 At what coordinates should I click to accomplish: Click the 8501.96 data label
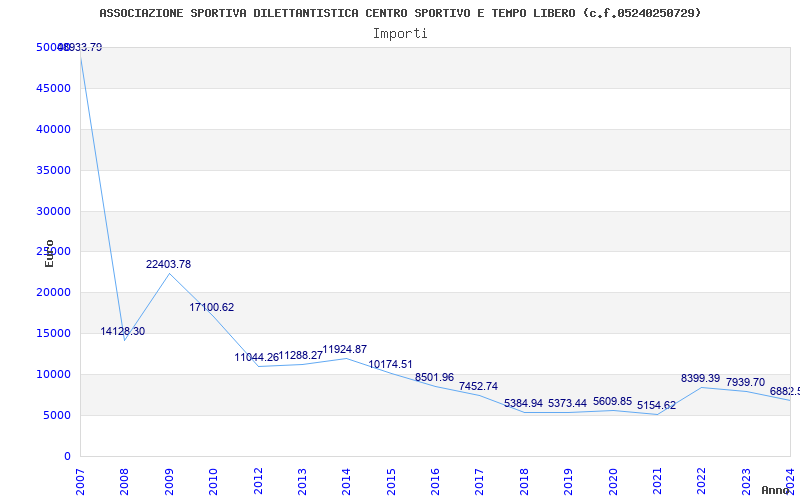[x=434, y=378]
